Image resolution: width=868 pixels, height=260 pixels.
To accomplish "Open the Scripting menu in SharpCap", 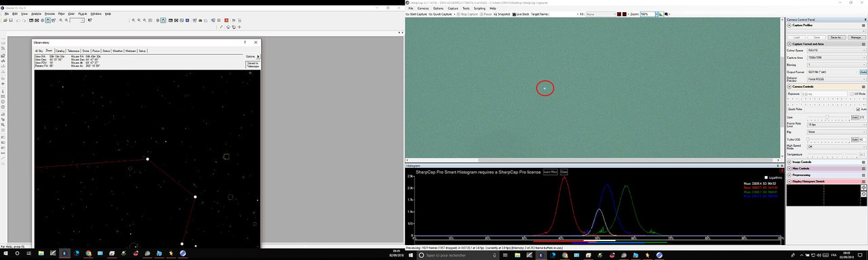I will 479,8.
